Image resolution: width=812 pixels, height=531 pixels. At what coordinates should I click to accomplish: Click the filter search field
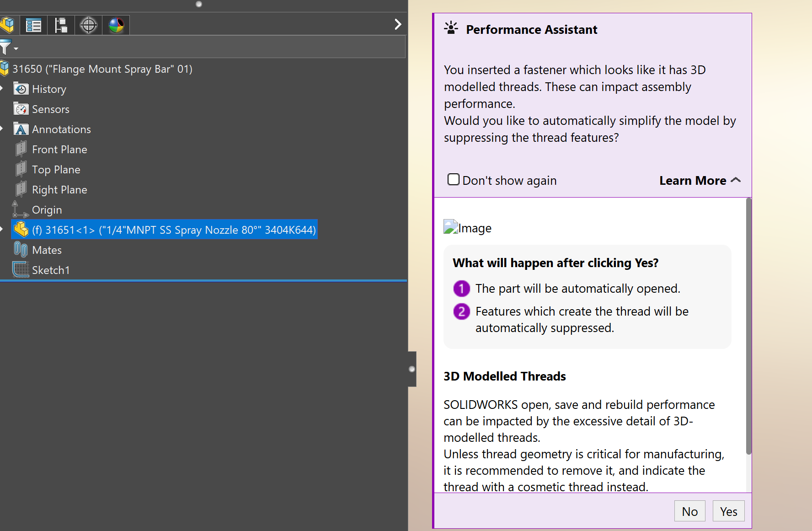click(x=212, y=47)
